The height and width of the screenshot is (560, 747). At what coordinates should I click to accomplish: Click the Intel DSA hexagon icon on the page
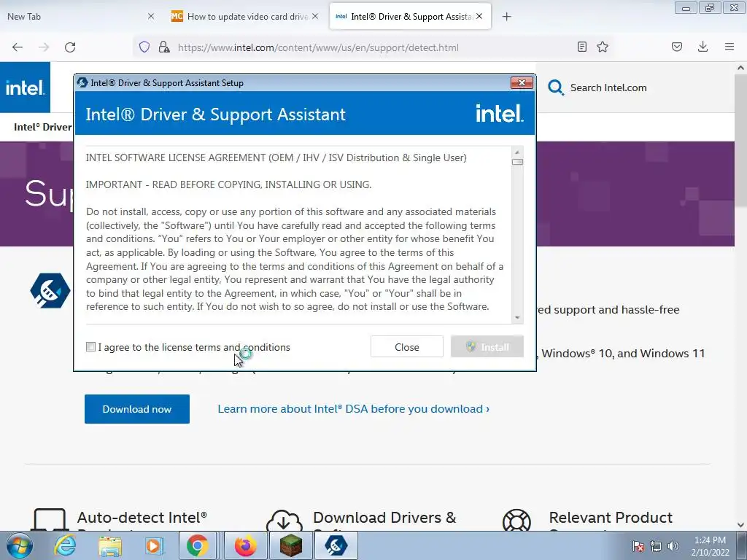coord(50,290)
